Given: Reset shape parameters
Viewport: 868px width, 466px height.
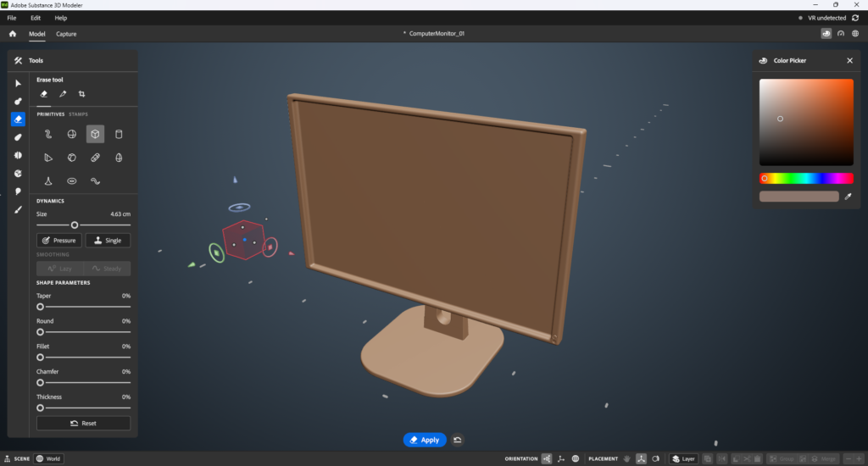Looking at the screenshot, I should (84, 424).
